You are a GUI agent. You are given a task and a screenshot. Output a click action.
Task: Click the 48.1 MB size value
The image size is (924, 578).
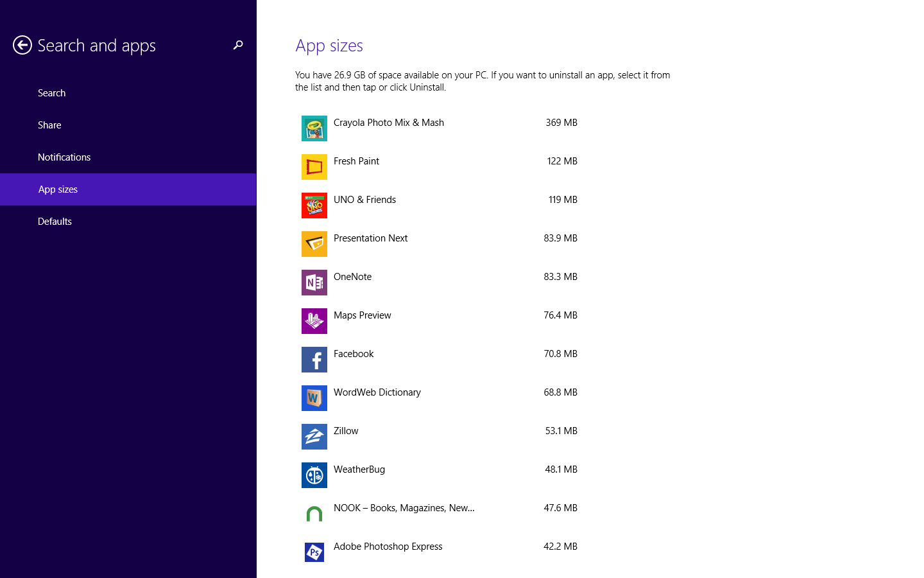pos(561,469)
